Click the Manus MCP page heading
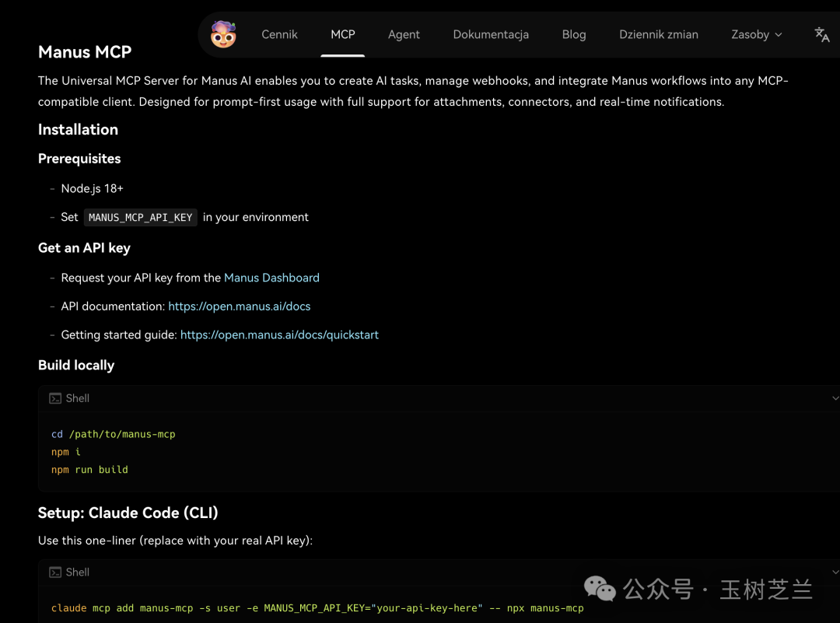840x623 pixels. 85,52
